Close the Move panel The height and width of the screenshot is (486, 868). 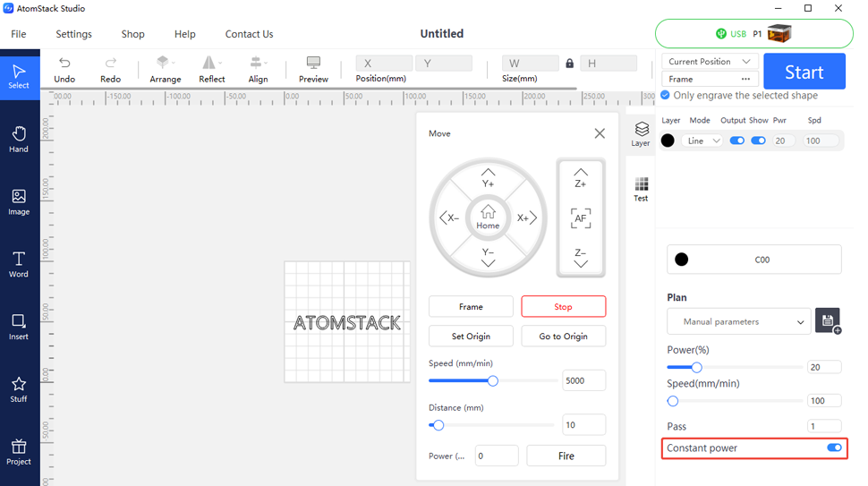pos(600,133)
